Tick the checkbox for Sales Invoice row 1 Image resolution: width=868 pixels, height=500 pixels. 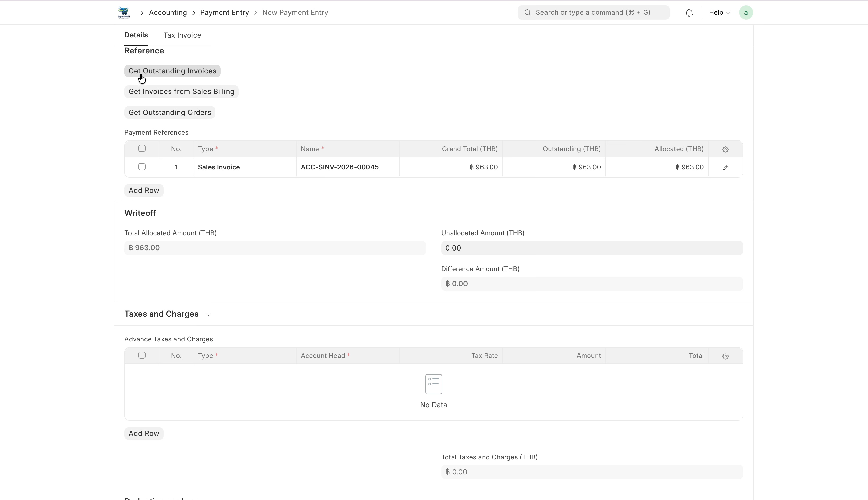click(x=142, y=167)
